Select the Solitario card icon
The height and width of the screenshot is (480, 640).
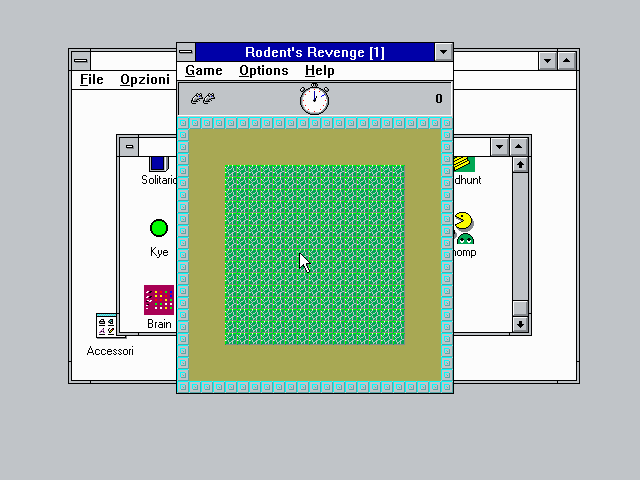(x=159, y=164)
